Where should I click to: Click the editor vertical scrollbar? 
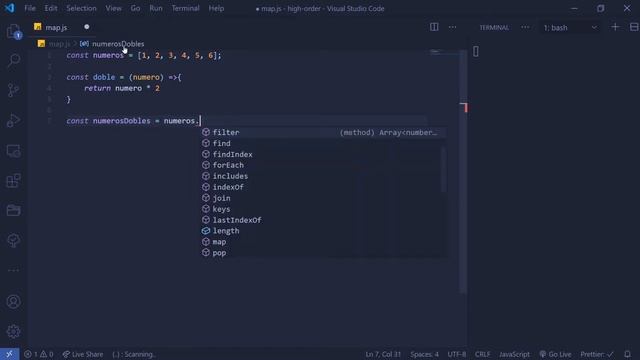tap(463, 171)
